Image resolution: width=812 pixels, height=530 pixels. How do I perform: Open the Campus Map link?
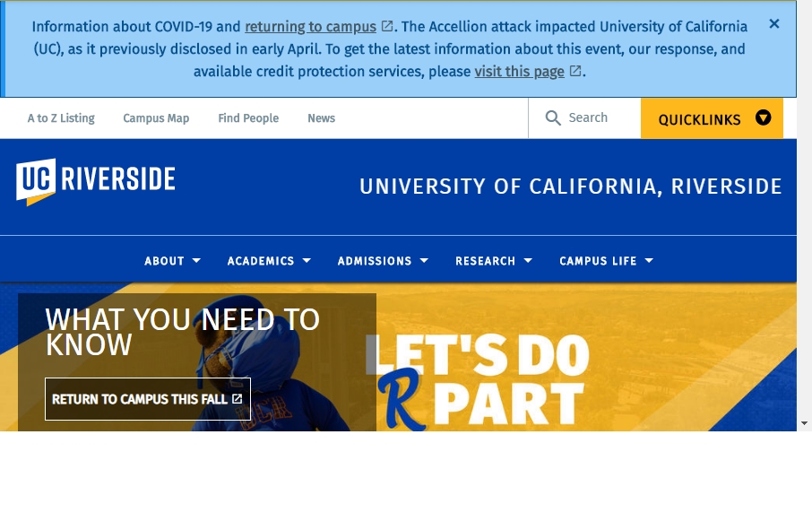click(x=156, y=118)
